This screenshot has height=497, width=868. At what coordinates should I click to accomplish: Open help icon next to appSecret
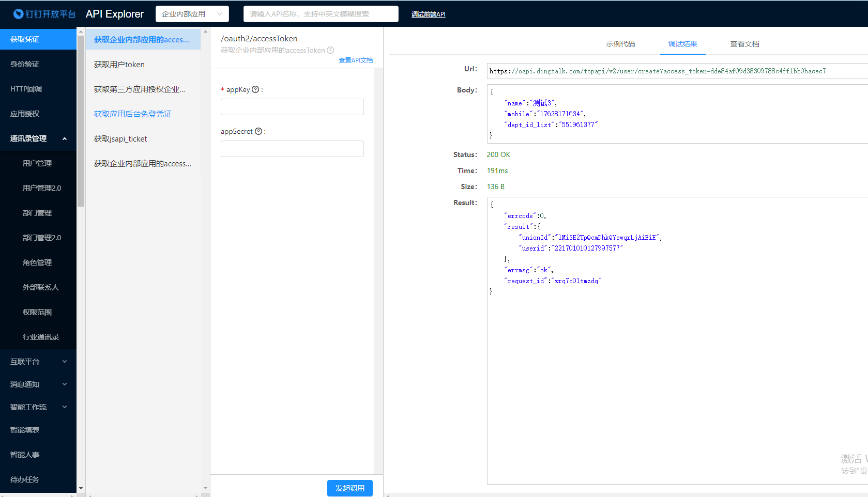[x=258, y=131]
